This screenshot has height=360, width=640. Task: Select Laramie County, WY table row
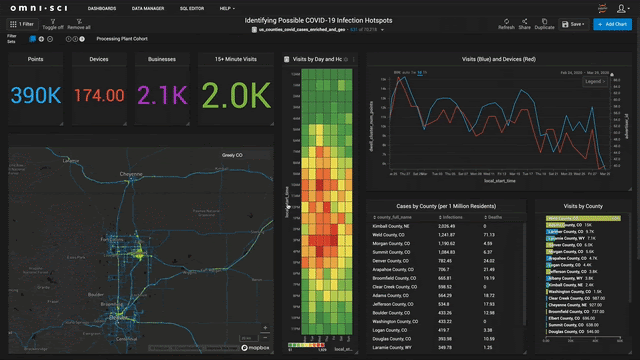[446, 347]
